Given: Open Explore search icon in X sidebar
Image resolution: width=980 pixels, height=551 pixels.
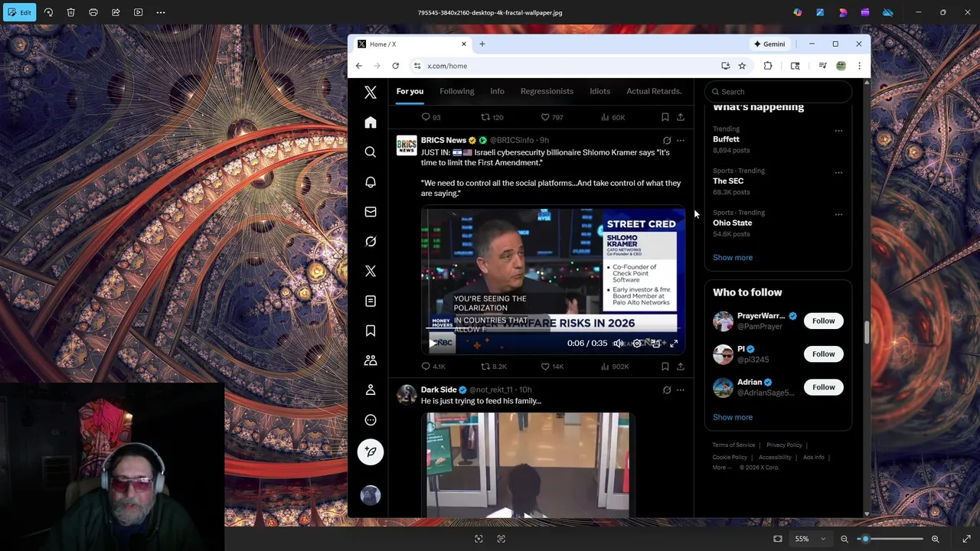Looking at the screenshot, I should [x=371, y=152].
